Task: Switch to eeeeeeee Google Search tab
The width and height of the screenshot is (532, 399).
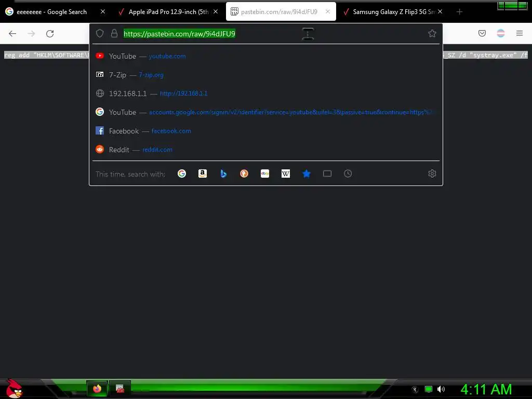Action: click(51, 12)
